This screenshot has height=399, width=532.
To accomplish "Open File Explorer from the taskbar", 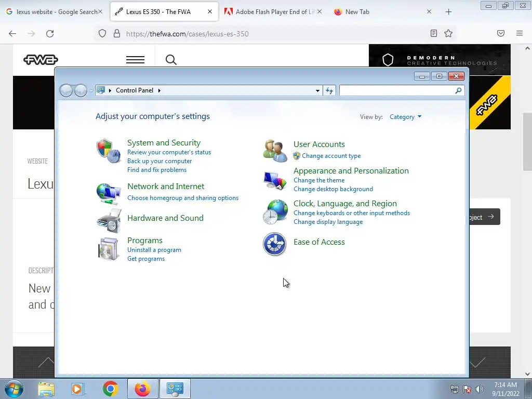I will pos(46,389).
